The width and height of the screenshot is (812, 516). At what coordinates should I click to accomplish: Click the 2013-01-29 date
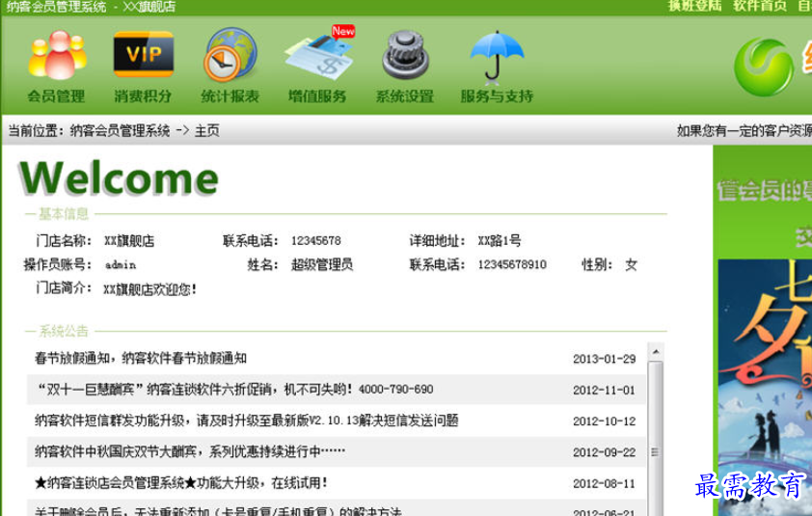click(605, 359)
